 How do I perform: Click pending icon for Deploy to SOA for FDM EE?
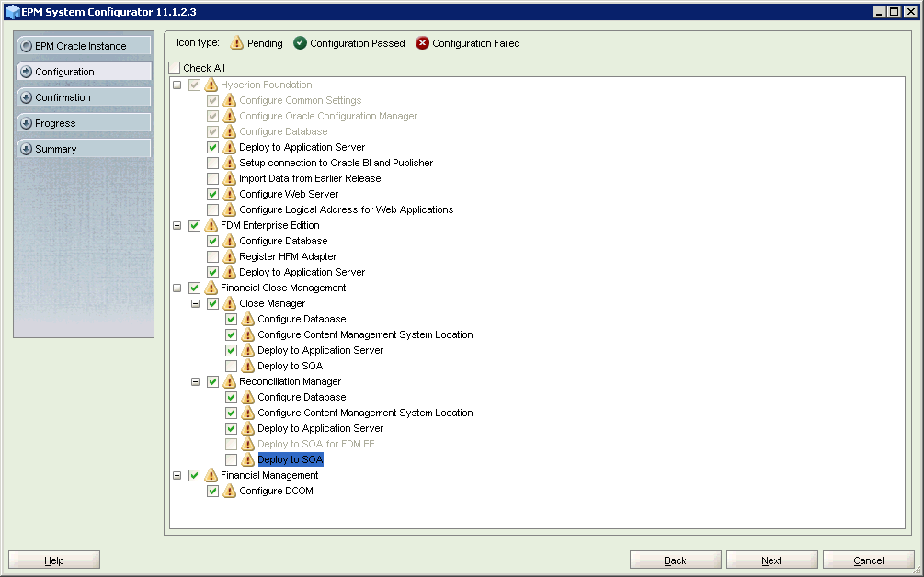click(247, 444)
